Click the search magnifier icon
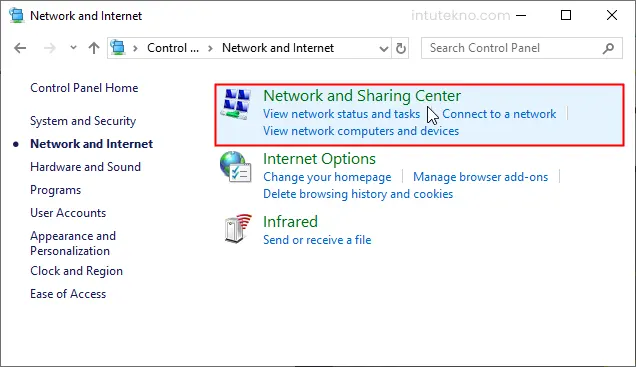636x367 pixels. (608, 48)
